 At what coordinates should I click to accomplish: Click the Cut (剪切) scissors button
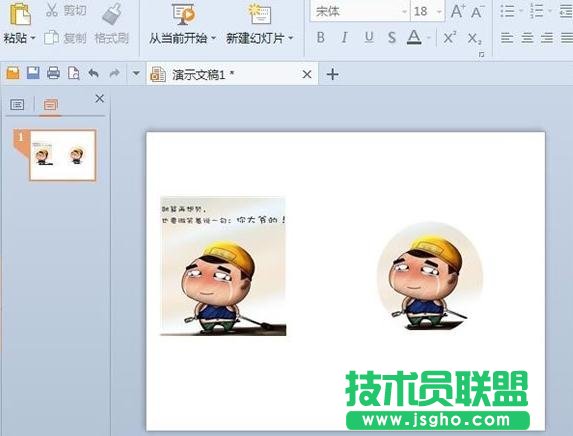pos(66,10)
